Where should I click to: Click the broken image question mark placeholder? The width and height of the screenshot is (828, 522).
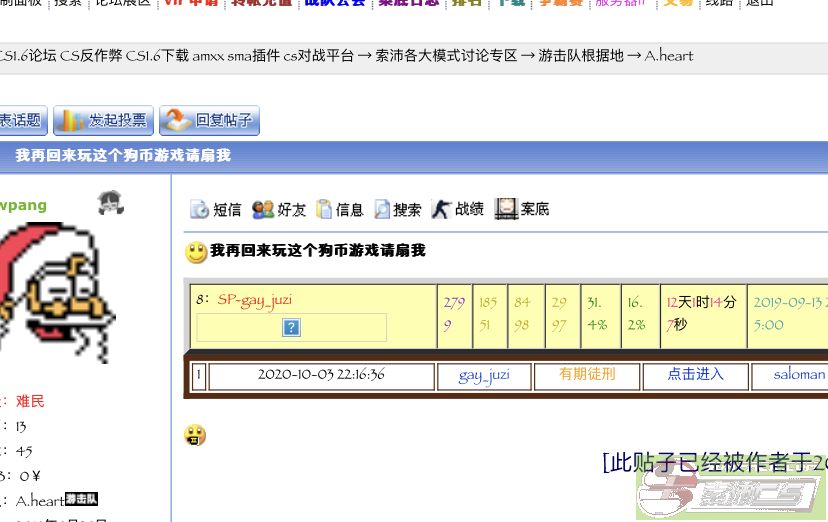tap(291, 327)
